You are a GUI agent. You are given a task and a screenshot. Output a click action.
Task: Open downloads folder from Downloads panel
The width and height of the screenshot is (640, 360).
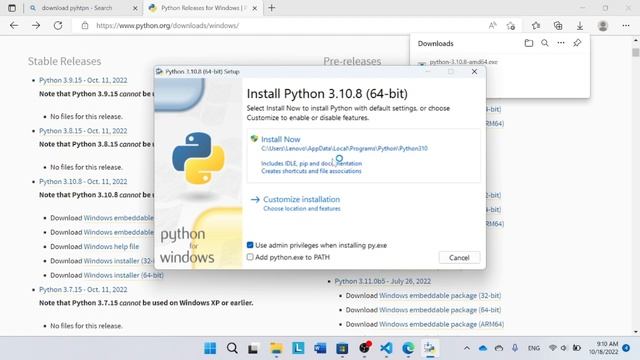coord(529,43)
